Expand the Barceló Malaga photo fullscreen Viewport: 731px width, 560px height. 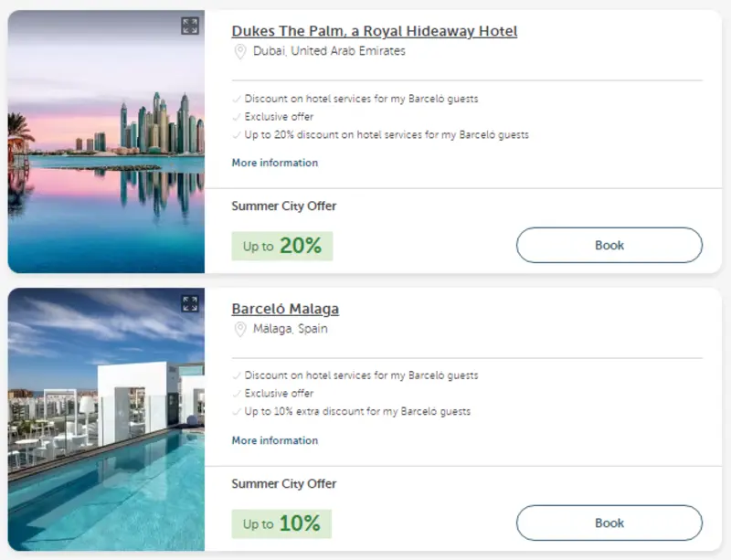tap(189, 304)
